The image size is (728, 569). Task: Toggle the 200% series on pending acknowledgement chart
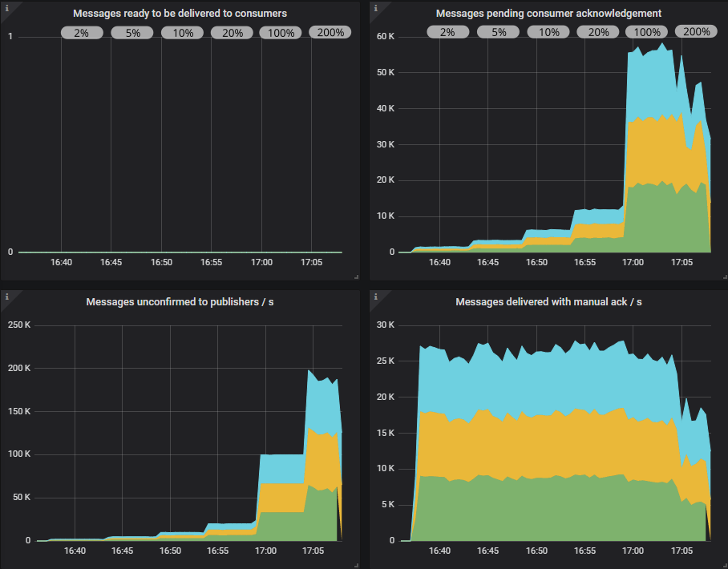695,31
